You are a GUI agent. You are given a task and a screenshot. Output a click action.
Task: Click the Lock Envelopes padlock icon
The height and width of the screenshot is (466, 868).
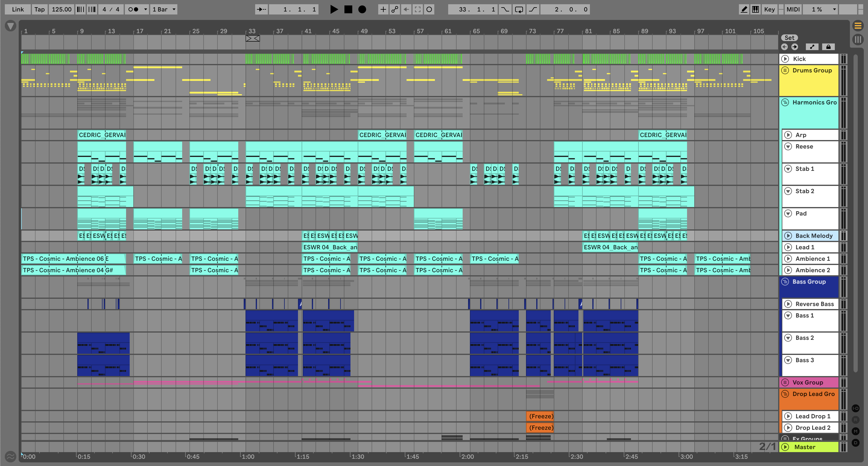click(x=828, y=47)
